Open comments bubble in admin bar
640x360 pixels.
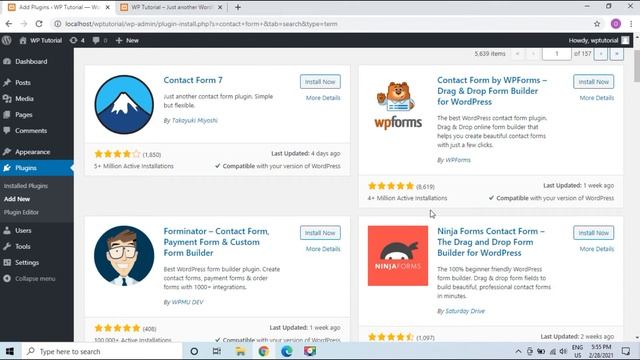click(100, 40)
